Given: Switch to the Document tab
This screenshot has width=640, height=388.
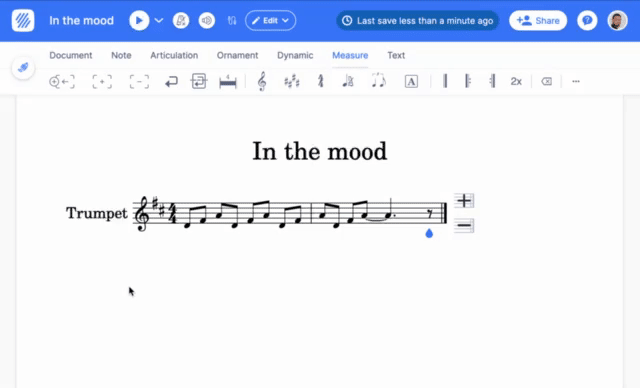Looking at the screenshot, I should coord(71,55).
